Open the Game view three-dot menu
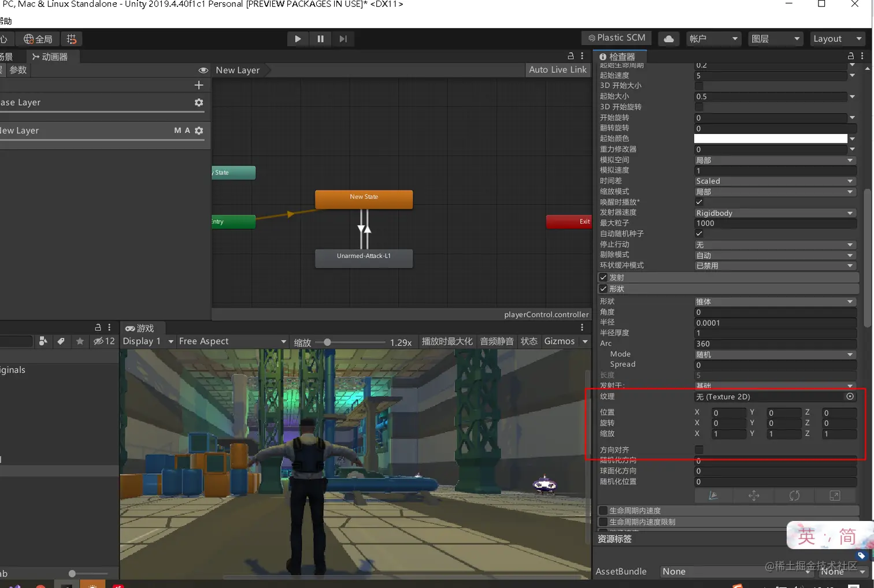Viewport: 874px width, 588px height. point(582,328)
